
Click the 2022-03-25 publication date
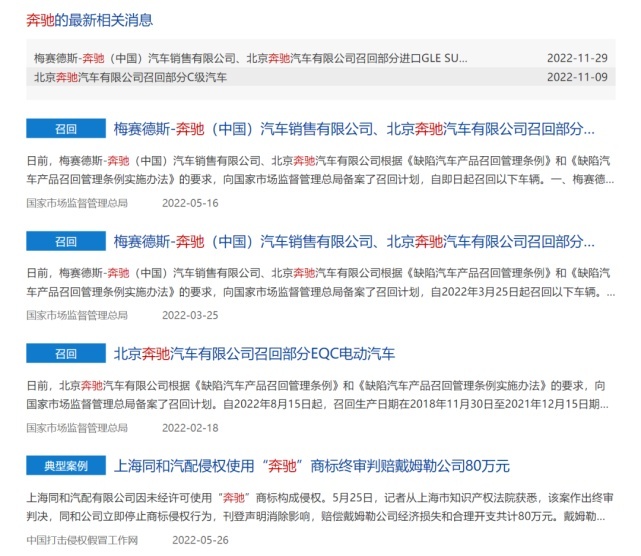coord(190,316)
